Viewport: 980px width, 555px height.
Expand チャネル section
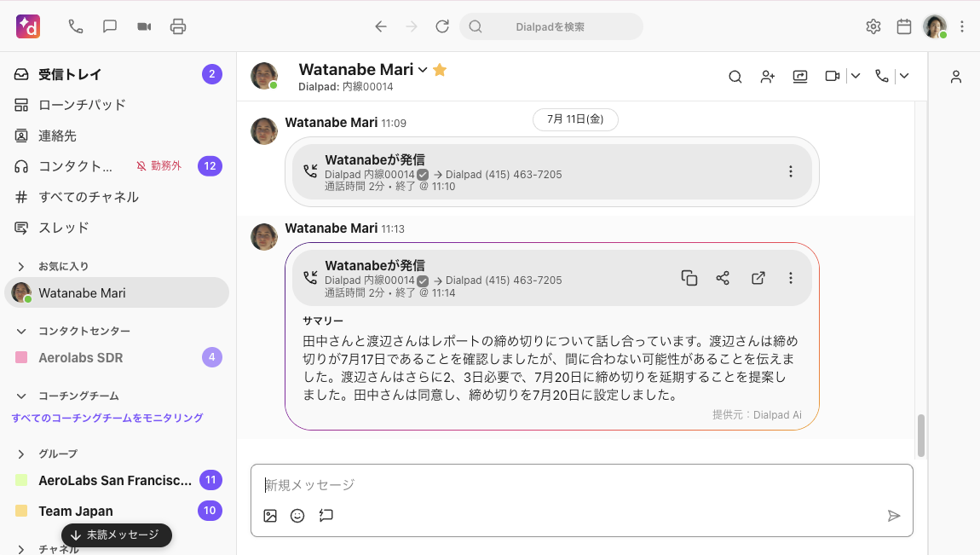21,549
